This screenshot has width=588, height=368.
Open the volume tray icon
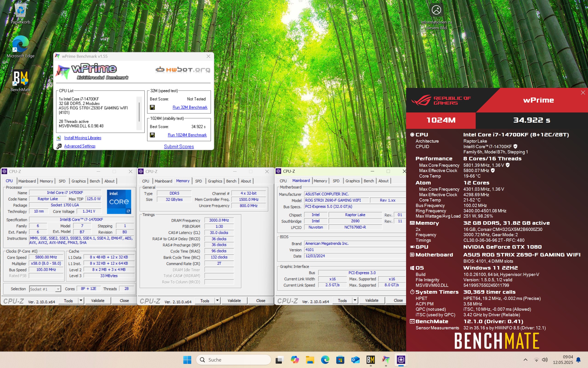[x=545, y=360]
